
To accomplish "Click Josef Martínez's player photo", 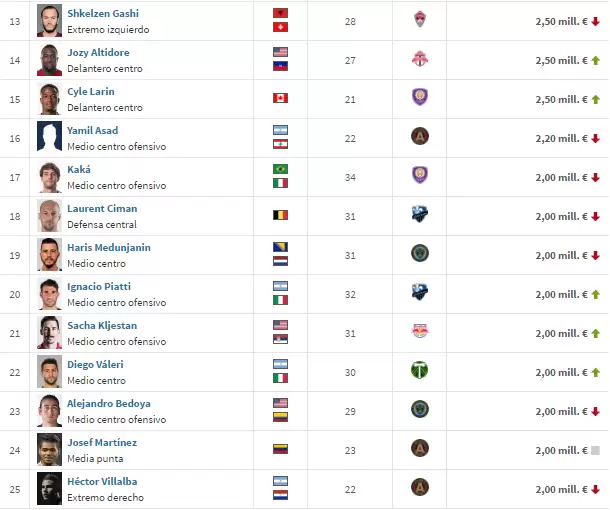I will 49,449.
